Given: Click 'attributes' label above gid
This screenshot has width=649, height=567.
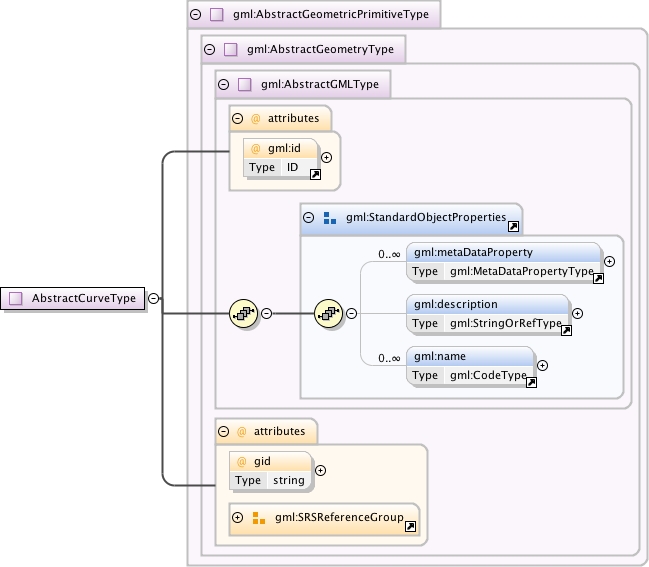Looking at the screenshot, I should [279, 431].
